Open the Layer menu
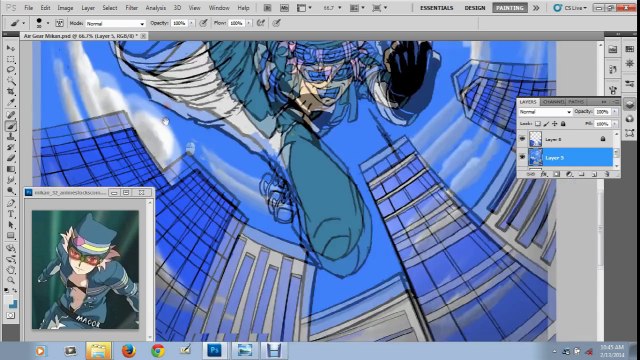 [88, 8]
